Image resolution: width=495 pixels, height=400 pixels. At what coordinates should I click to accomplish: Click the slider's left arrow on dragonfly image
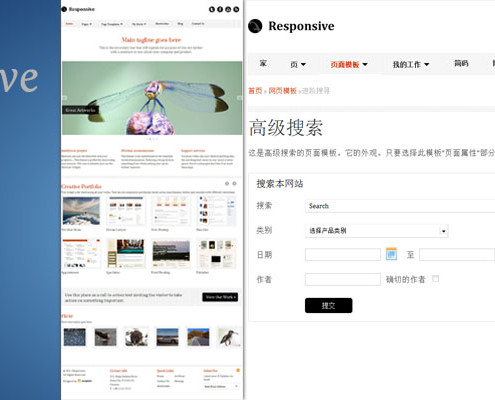coord(65,98)
